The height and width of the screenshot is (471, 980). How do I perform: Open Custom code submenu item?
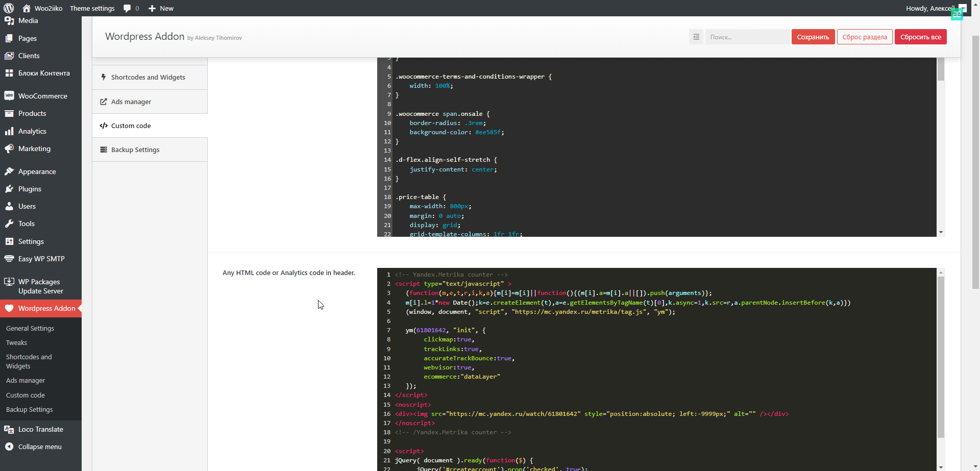(26, 395)
